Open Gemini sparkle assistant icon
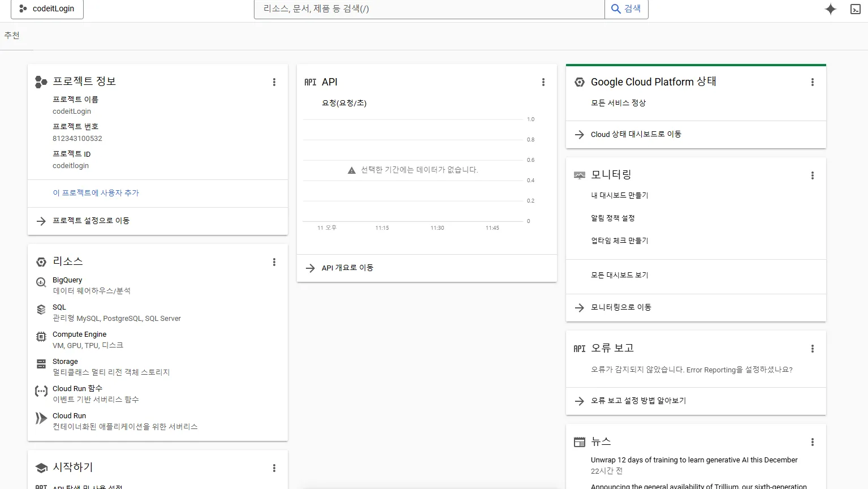 click(x=830, y=9)
